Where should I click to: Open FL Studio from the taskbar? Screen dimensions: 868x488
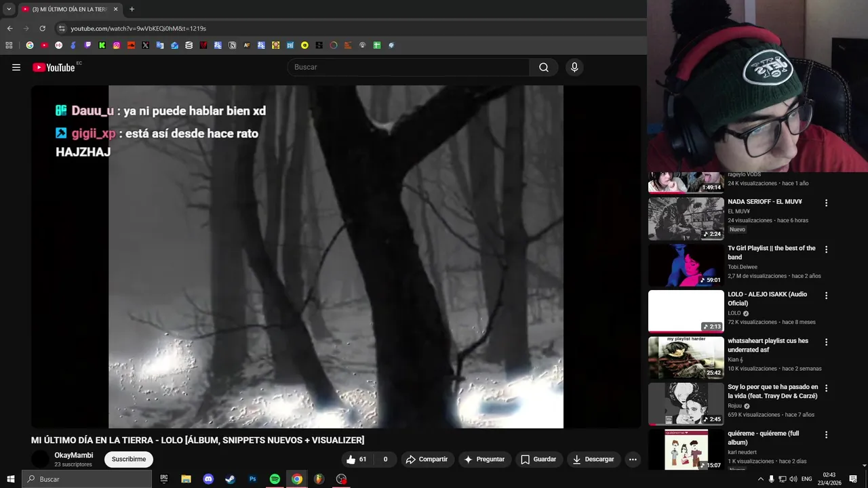point(319,479)
